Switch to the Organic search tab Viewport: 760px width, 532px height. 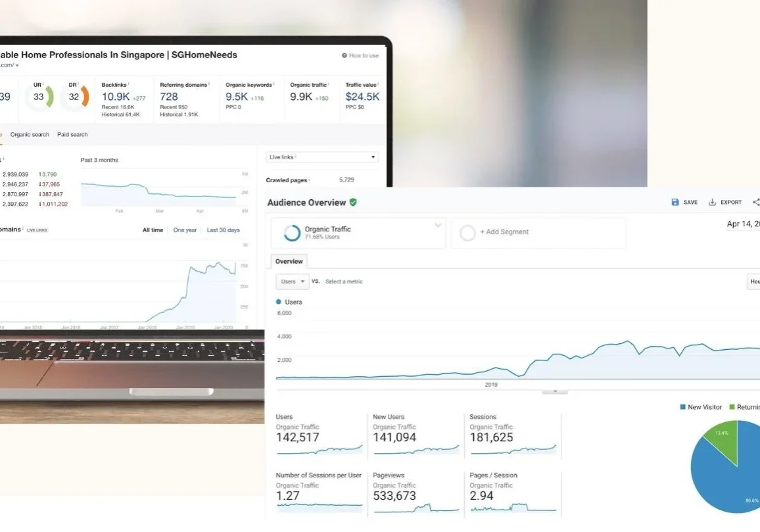click(30, 135)
